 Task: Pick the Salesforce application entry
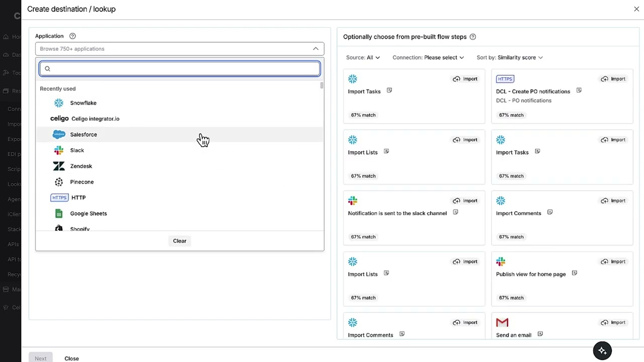(180, 134)
